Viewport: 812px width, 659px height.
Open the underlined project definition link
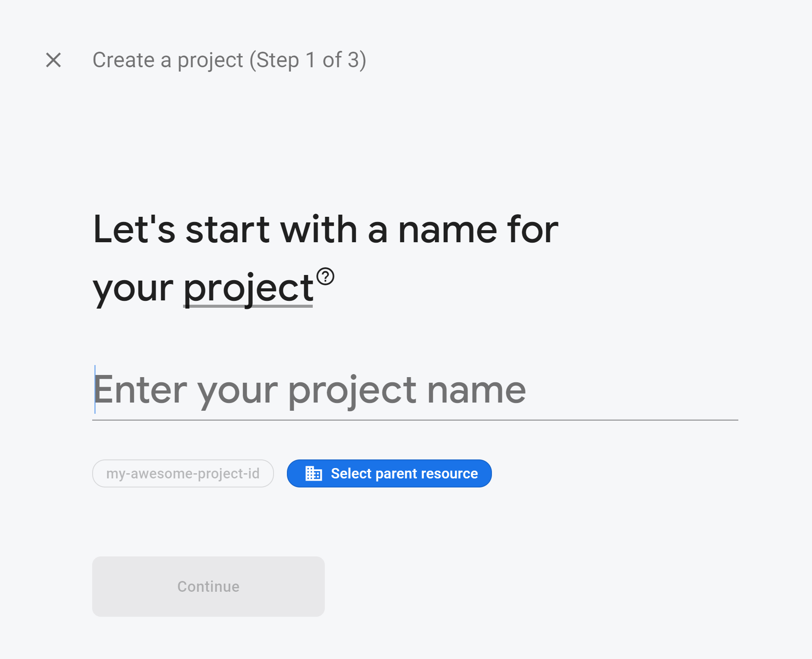coord(248,288)
